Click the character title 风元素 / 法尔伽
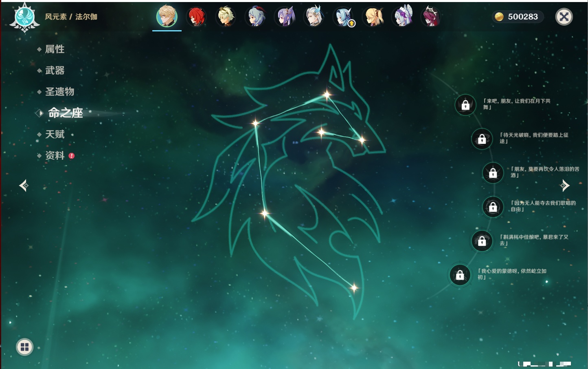The height and width of the screenshot is (369, 588). point(71,17)
